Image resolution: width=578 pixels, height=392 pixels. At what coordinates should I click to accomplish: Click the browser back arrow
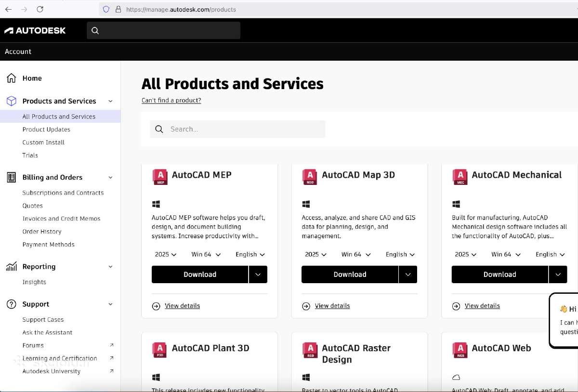(8, 9)
